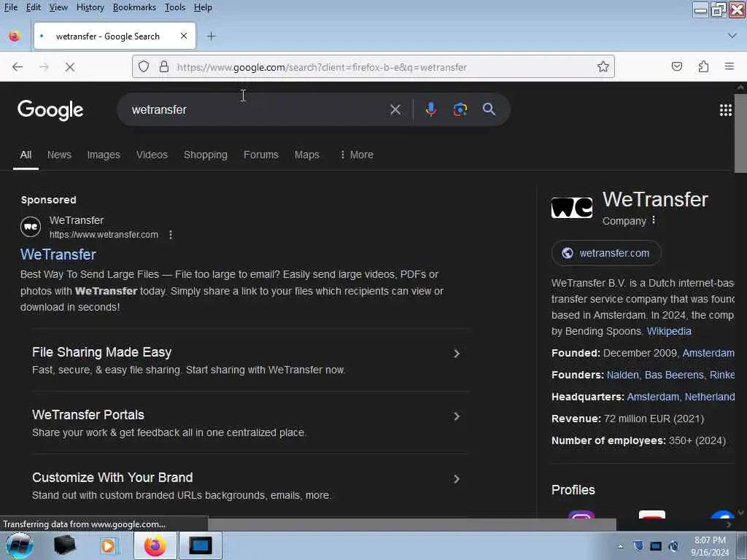The image size is (747, 560).
Task: Open the WeTransfer sponsored headline link
Action: [58, 254]
